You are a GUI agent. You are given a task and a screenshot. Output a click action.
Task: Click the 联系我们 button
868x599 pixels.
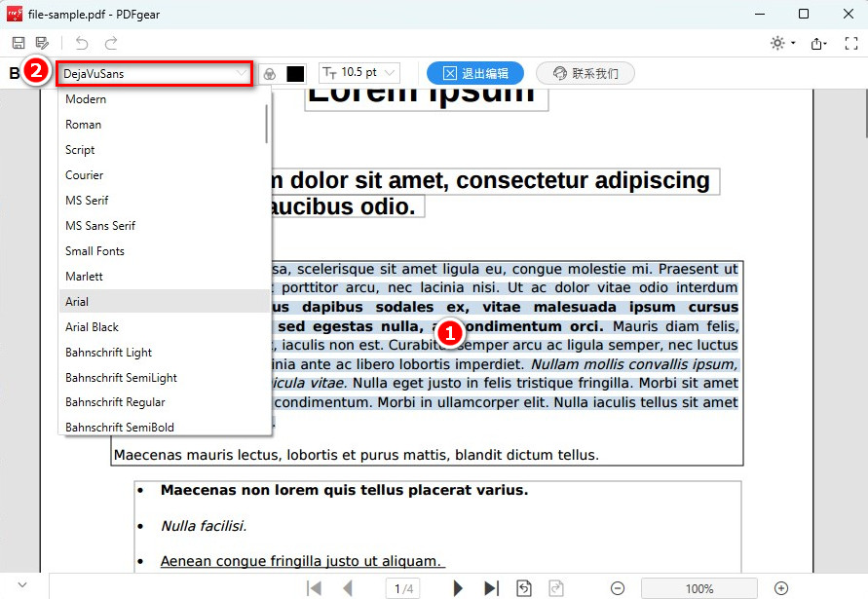585,73
